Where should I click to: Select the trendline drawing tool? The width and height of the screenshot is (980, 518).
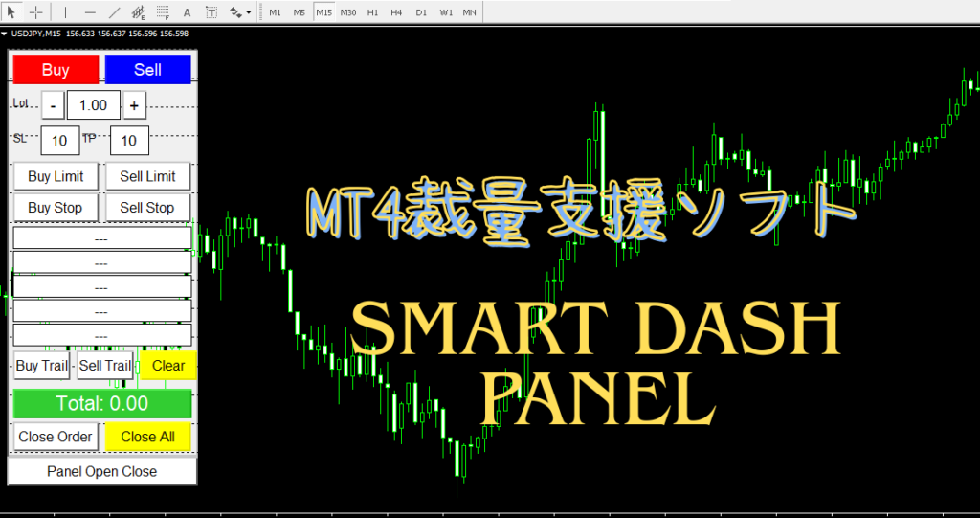pos(115,12)
